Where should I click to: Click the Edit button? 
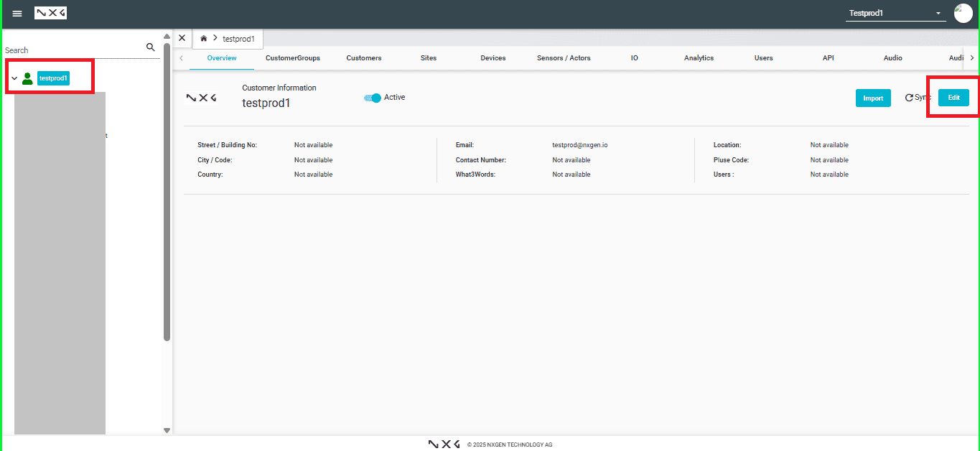pyautogui.click(x=953, y=98)
